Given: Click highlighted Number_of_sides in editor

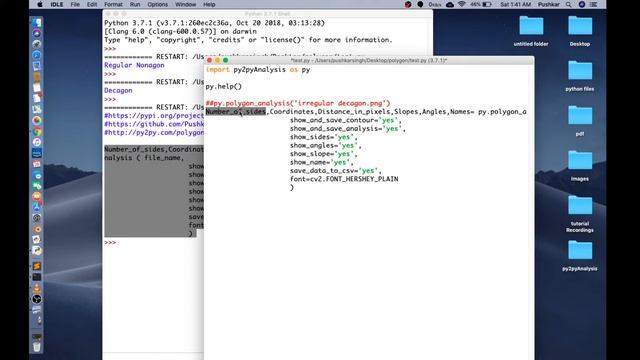Looking at the screenshot, I should (x=236, y=112).
